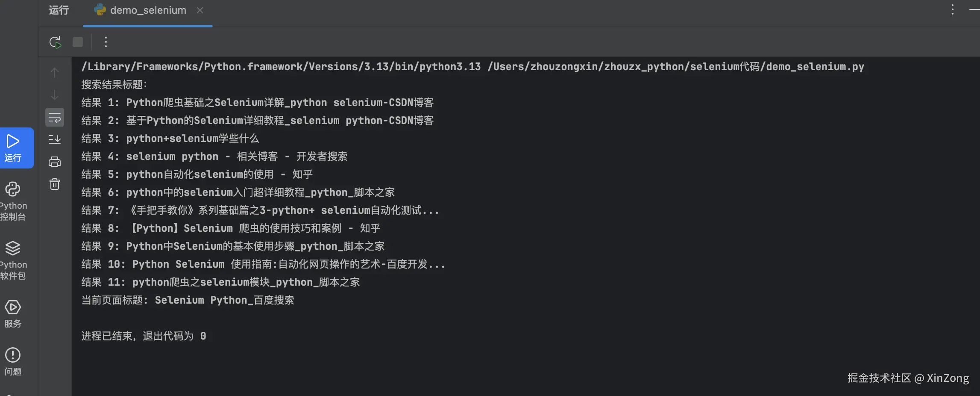This screenshot has height=396, width=980.
Task: Toggle scroll to end of output
Action: [x=55, y=139]
